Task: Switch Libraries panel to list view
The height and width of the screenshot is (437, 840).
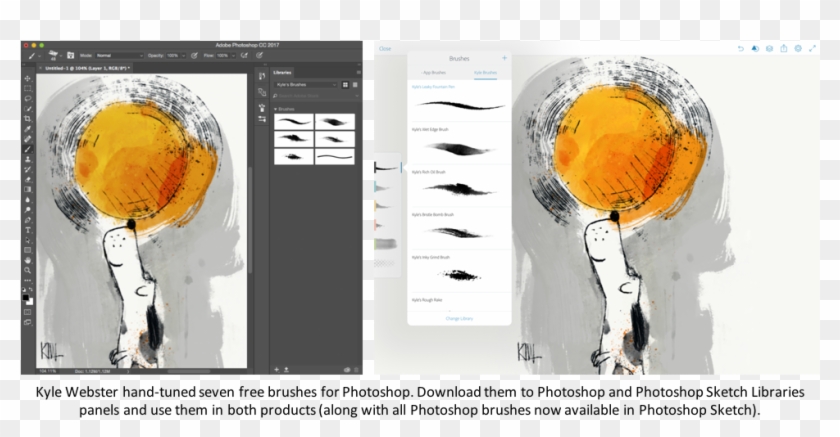Action: 355,85
